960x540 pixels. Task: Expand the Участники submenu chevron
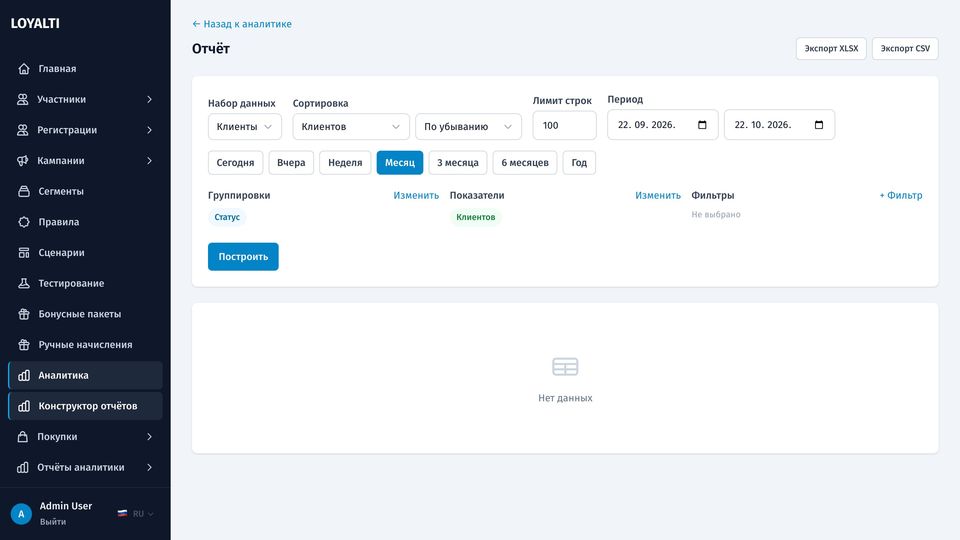tap(149, 99)
